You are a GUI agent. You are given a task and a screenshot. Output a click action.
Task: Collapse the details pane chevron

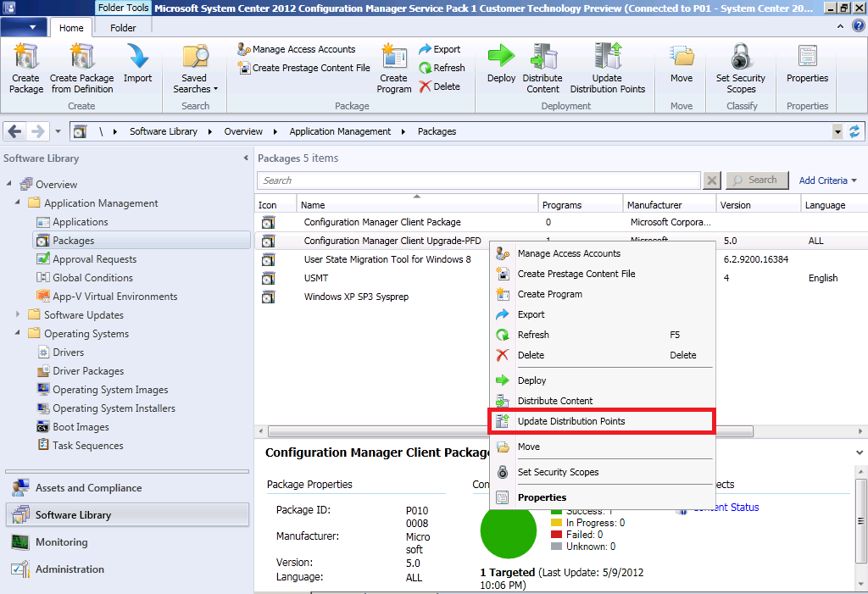tap(860, 452)
